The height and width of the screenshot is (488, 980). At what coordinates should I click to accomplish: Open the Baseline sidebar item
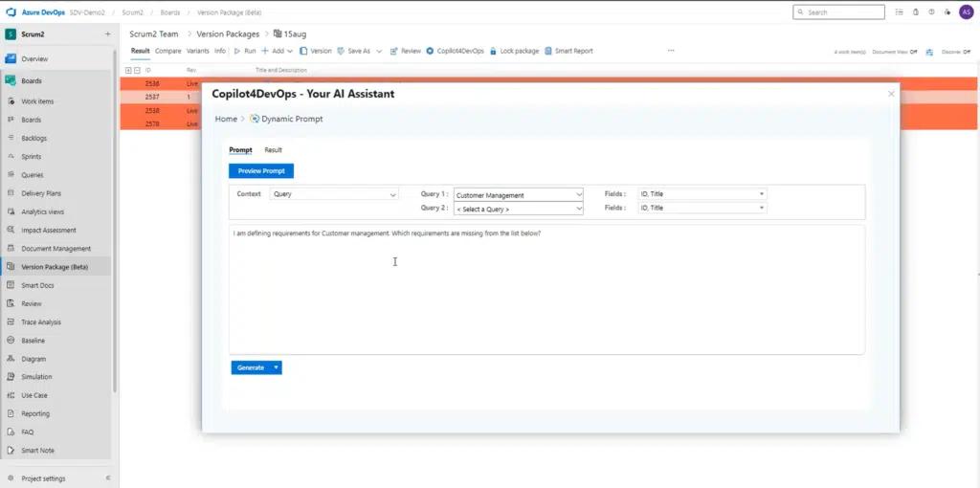coord(33,341)
